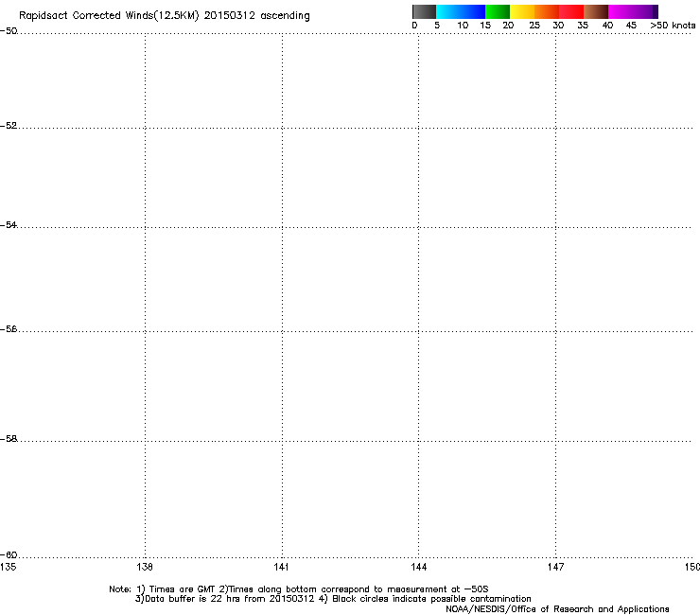The width and height of the screenshot is (700, 615).
Task: Click the longitude label '144'
Action: [x=418, y=567]
